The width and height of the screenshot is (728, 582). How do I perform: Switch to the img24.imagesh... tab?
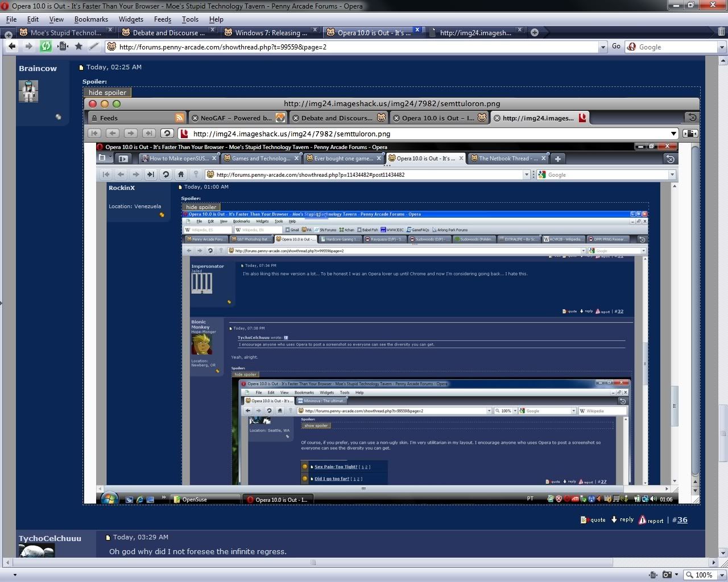(475, 32)
